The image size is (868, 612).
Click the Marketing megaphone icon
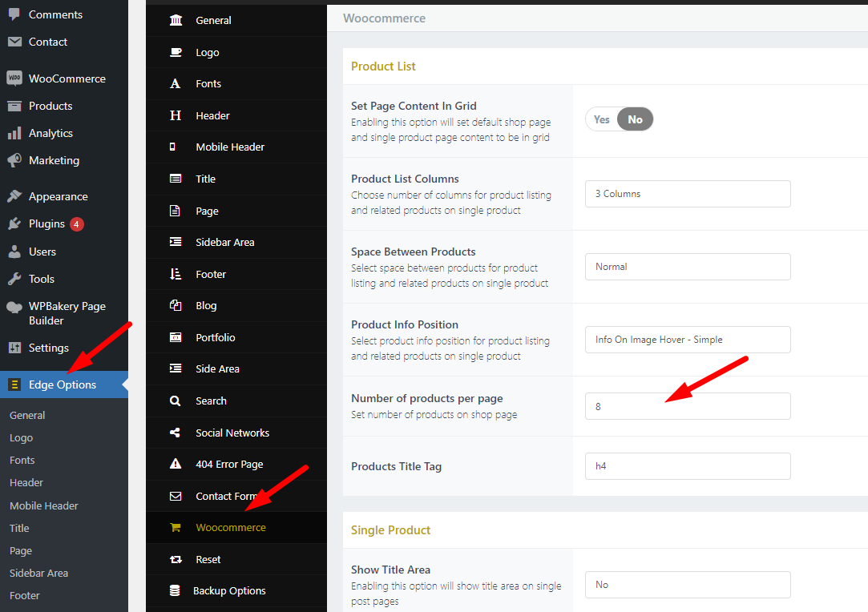pos(14,160)
